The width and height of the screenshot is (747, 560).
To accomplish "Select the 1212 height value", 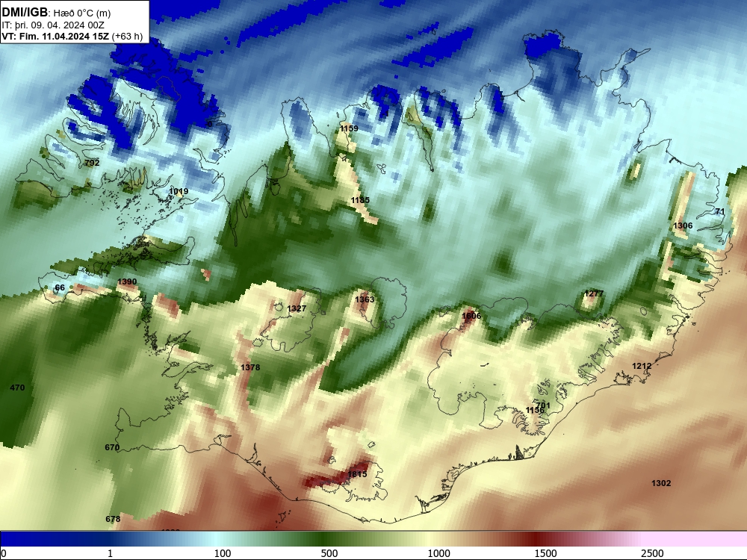I will pyautogui.click(x=641, y=366).
